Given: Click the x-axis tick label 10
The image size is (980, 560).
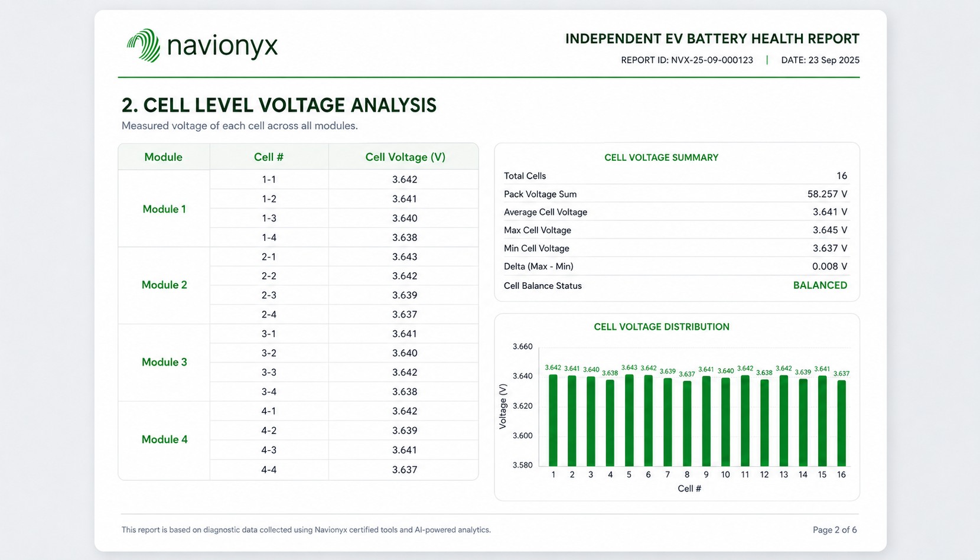Looking at the screenshot, I should [x=725, y=475].
